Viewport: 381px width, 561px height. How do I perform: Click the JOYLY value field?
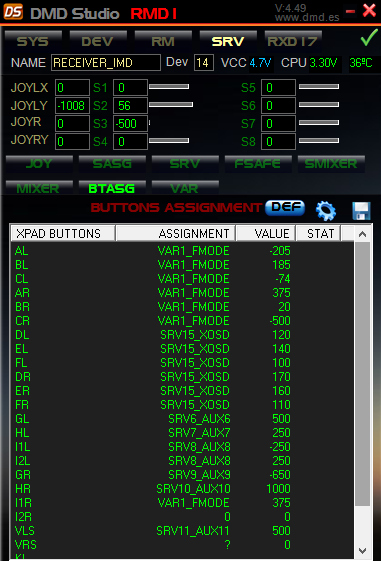[x=72, y=106]
